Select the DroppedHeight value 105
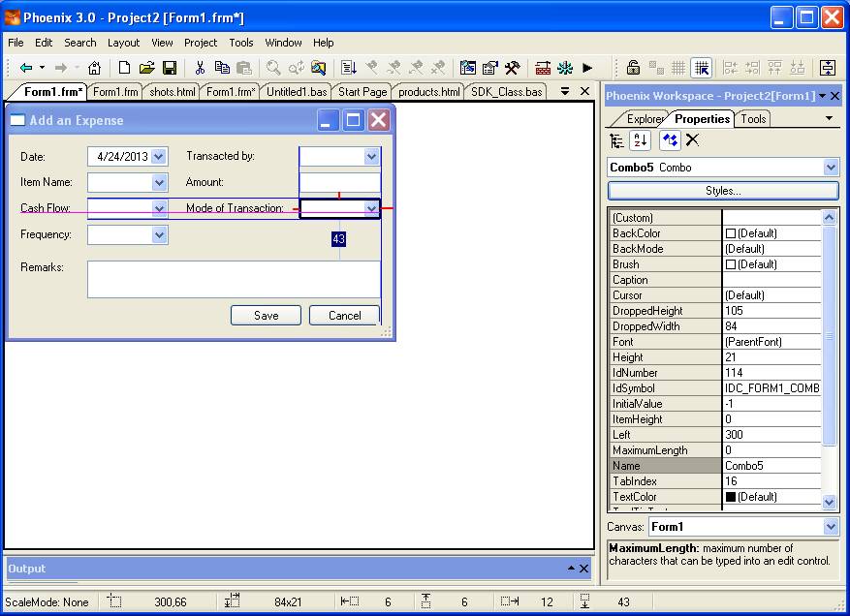850x616 pixels. coord(771,311)
